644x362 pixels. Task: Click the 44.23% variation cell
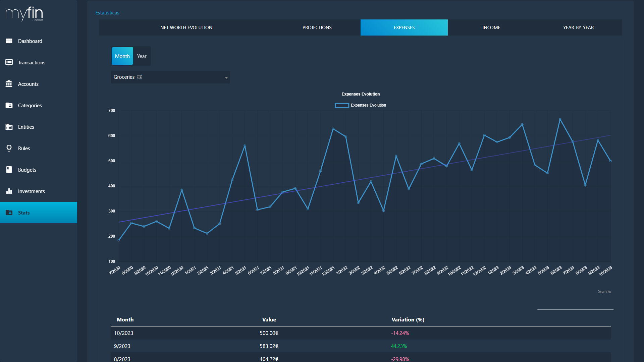coord(399,346)
